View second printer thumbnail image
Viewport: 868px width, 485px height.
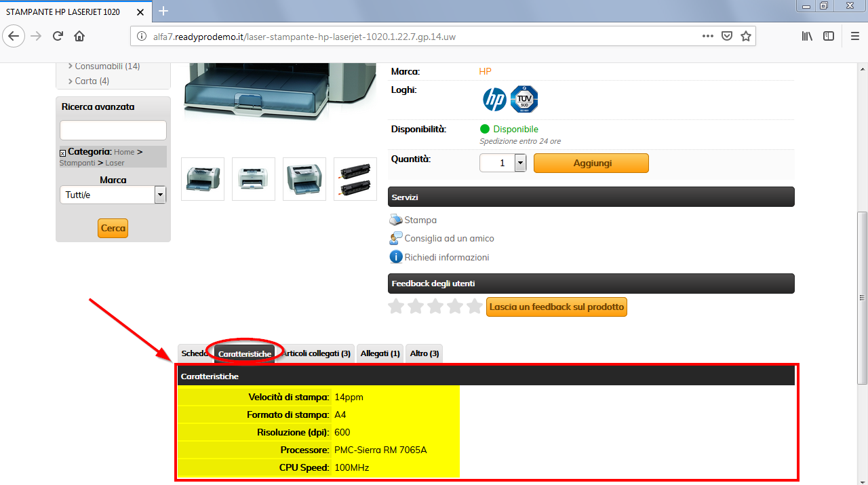(254, 179)
